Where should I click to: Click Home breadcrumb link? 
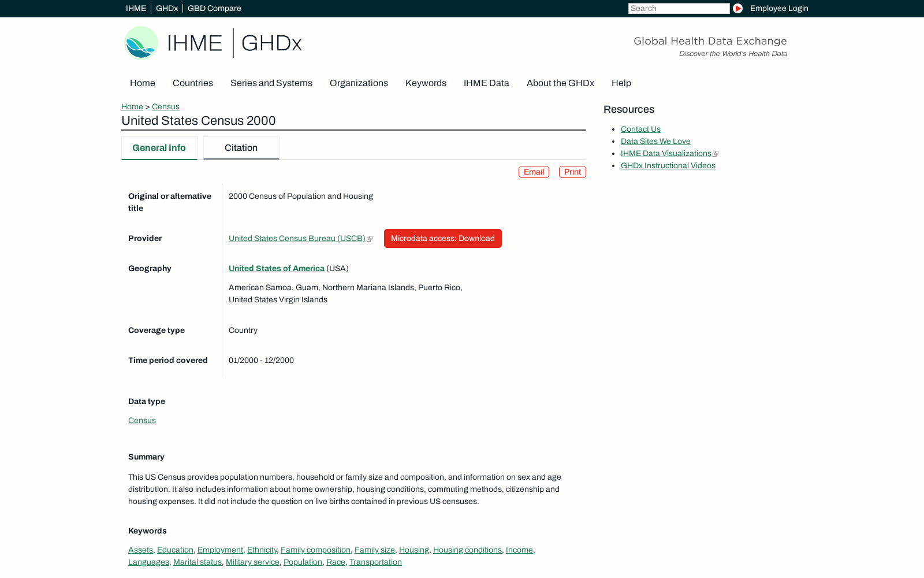point(132,106)
